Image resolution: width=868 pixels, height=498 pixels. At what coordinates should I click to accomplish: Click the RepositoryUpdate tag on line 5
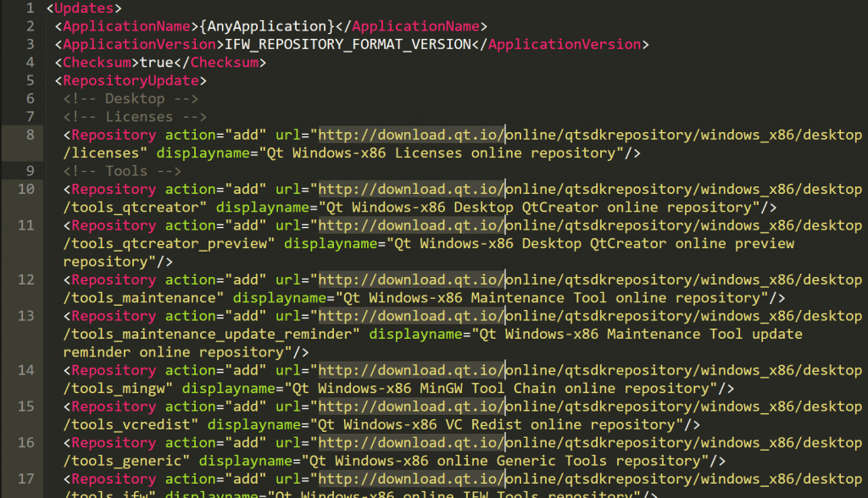coord(131,80)
